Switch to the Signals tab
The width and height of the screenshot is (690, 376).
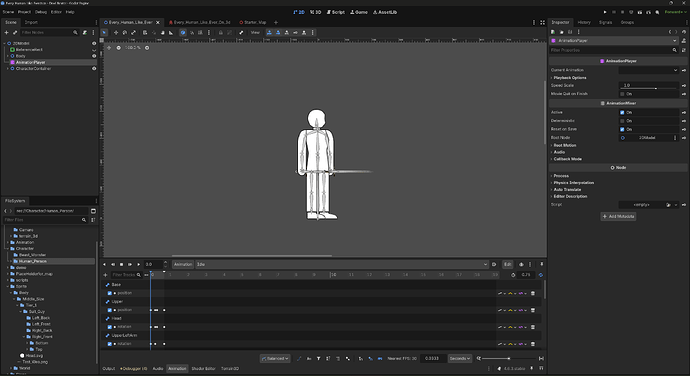pyautogui.click(x=606, y=22)
